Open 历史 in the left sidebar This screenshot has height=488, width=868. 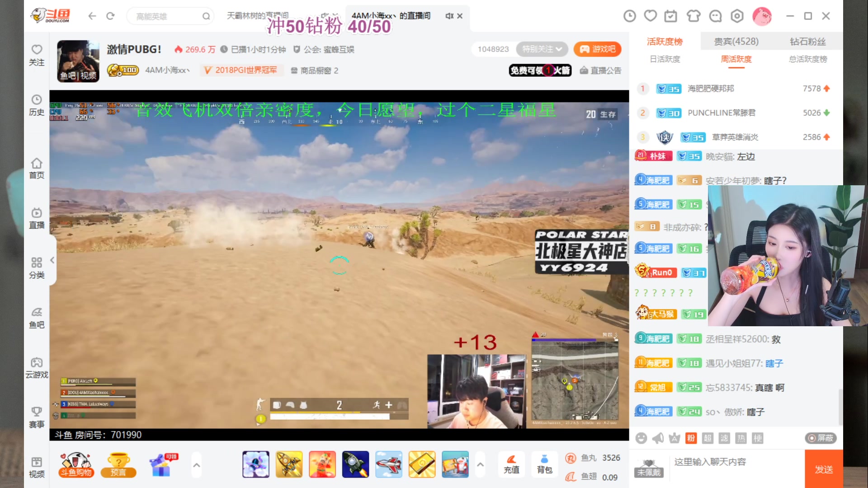click(37, 105)
